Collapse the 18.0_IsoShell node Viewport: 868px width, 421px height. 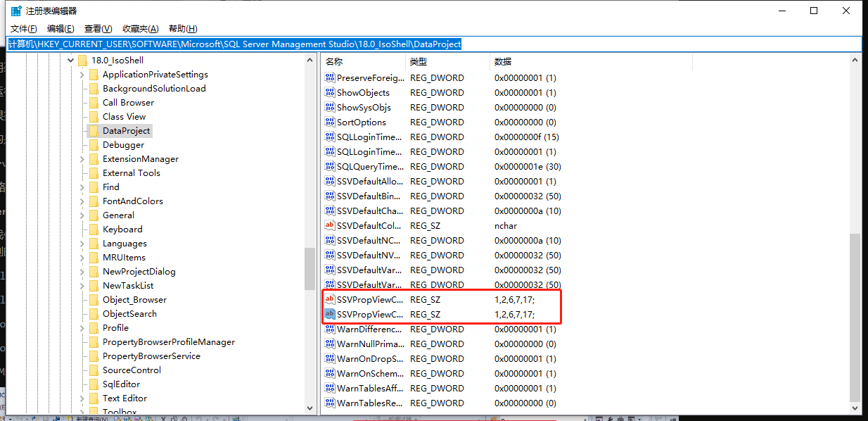pos(70,60)
